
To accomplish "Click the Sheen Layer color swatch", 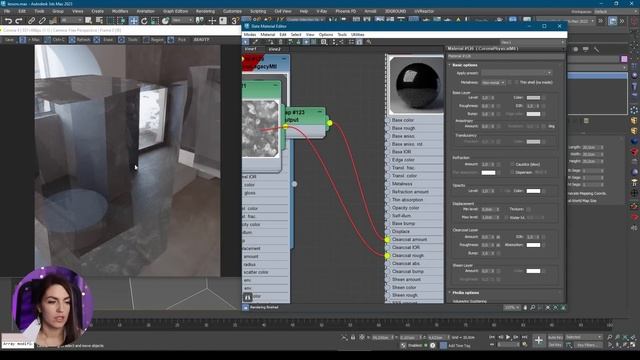I will pyautogui.click(x=533, y=271).
